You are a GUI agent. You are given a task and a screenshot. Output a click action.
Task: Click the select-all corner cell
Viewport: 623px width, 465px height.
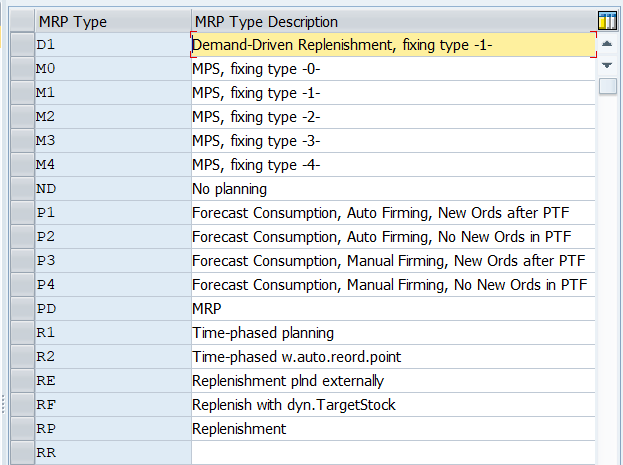point(22,21)
